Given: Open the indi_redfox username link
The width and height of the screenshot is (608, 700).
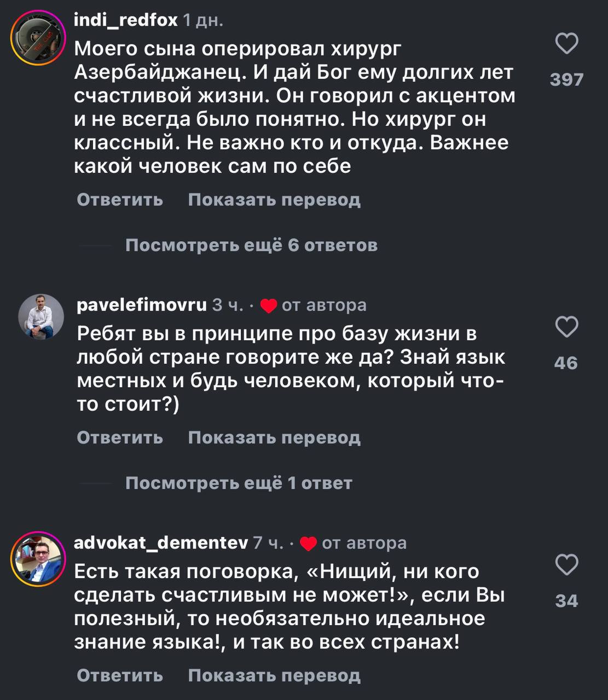Looking at the screenshot, I should pyautogui.click(x=126, y=20).
